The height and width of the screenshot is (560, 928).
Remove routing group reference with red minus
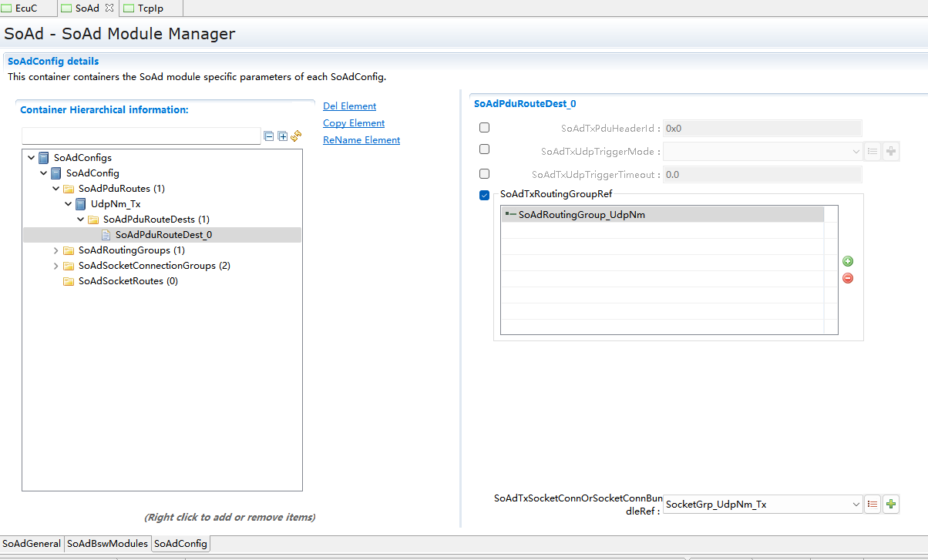[x=848, y=278]
